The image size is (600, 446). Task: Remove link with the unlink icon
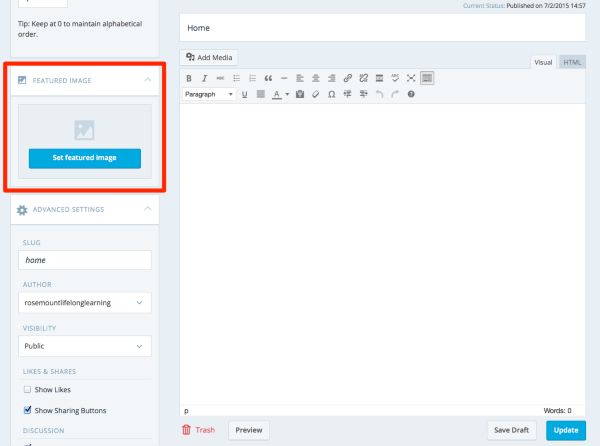[364, 78]
